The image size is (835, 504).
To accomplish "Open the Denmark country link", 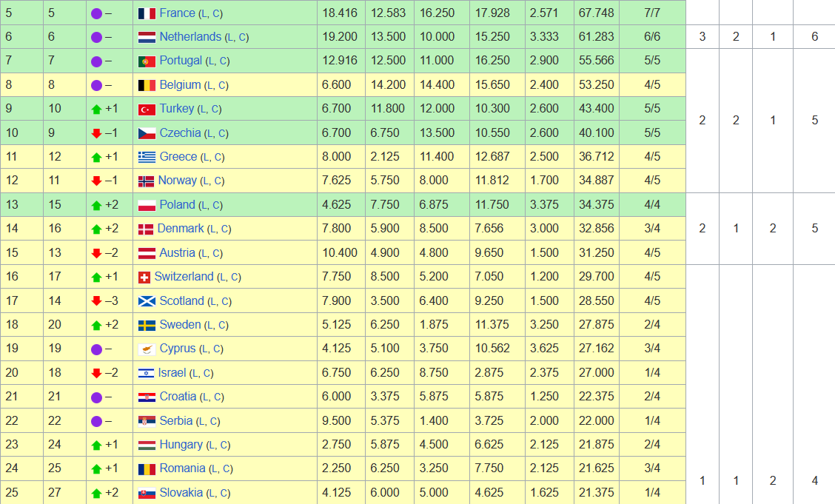I will coord(181,228).
